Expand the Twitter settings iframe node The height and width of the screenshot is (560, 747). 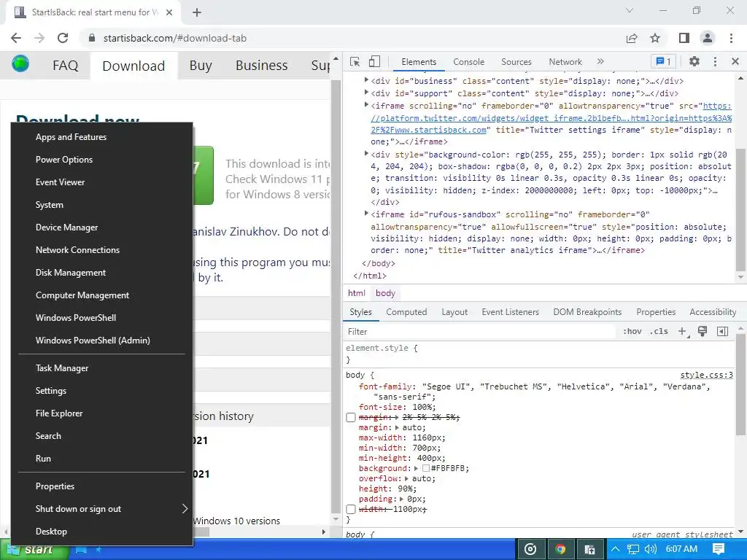(366, 105)
